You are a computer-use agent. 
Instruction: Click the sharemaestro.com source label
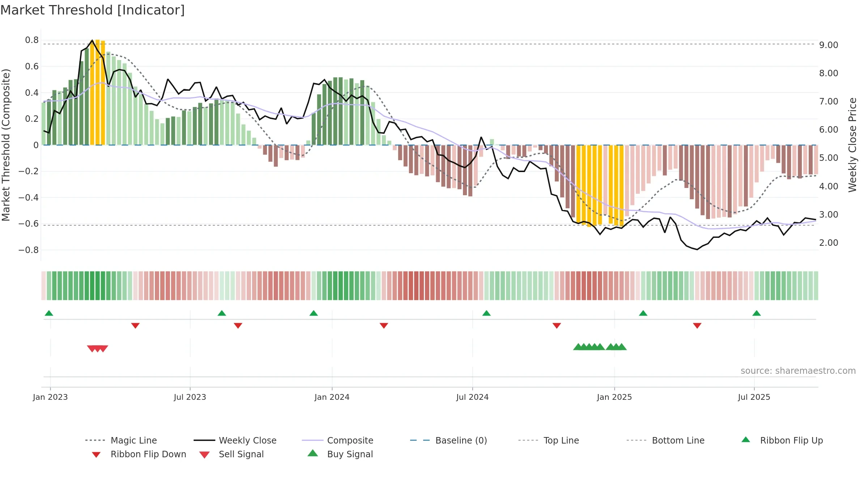798,371
